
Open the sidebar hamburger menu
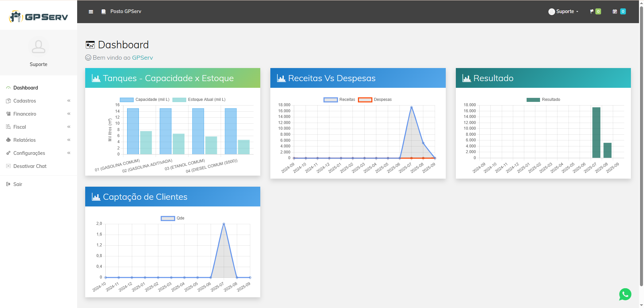point(91,11)
